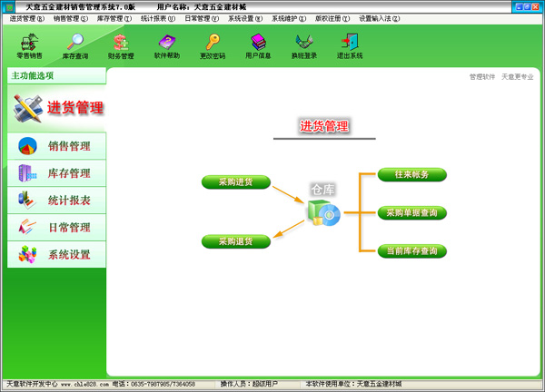This screenshot has height=392, width=545.
Task: Click the 仓库 warehouse icon in the diagram
Action: 322,212
